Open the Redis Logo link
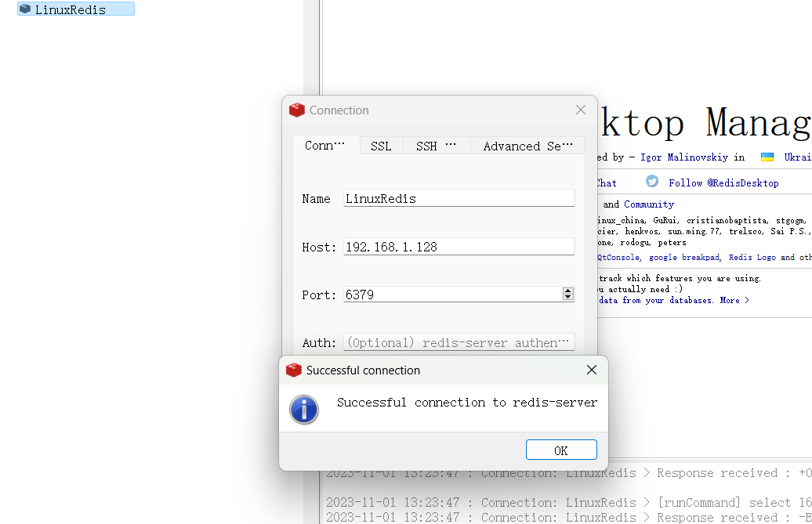Image resolution: width=812 pixels, height=524 pixels. 752,257
